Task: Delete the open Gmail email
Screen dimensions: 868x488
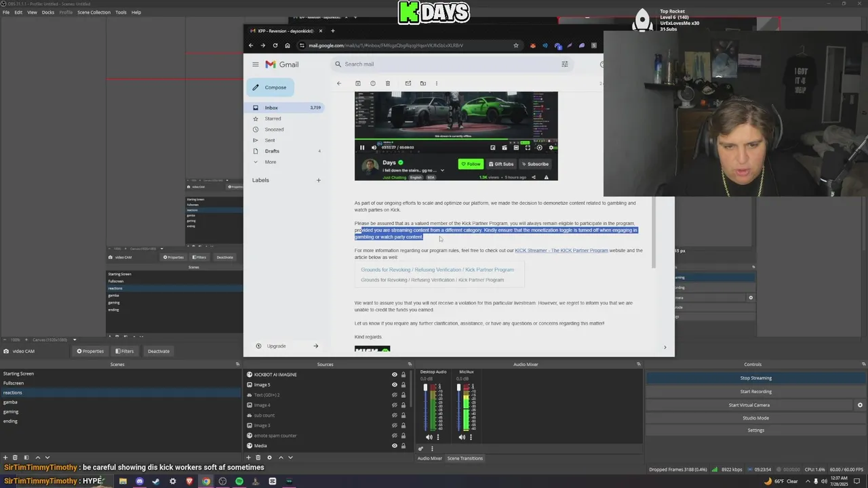Action: click(388, 83)
